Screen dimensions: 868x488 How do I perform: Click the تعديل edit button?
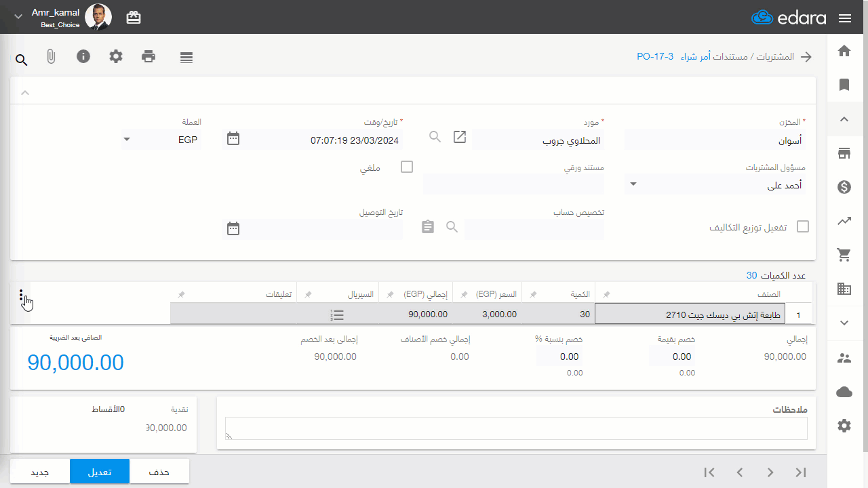point(100,472)
